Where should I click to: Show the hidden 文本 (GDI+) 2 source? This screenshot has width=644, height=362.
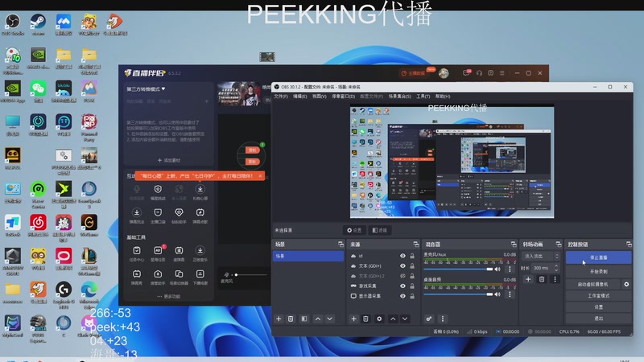(403, 276)
